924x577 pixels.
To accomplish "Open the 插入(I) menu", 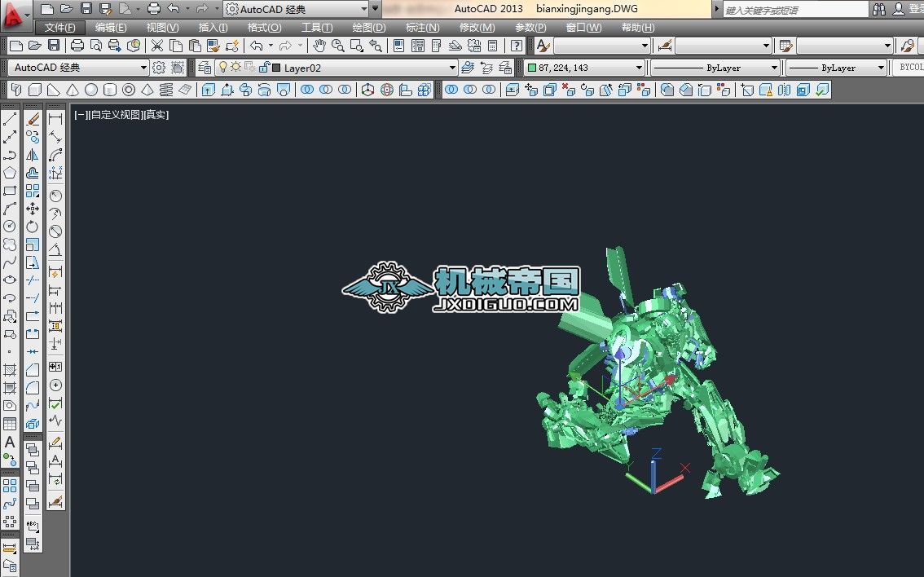I will coord(213,28).
